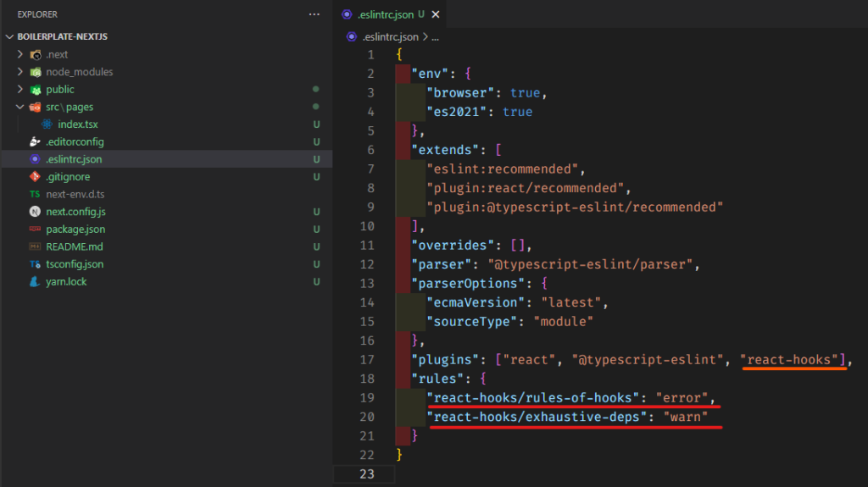Click the "plugin:react/recommended" string

point(526,188)
